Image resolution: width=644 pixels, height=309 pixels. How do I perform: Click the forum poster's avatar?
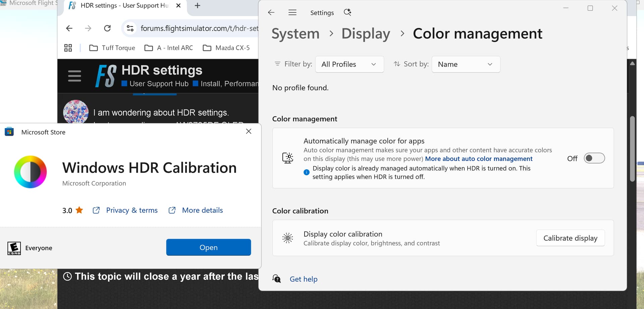pyautogui.click(x=76, y=112)
